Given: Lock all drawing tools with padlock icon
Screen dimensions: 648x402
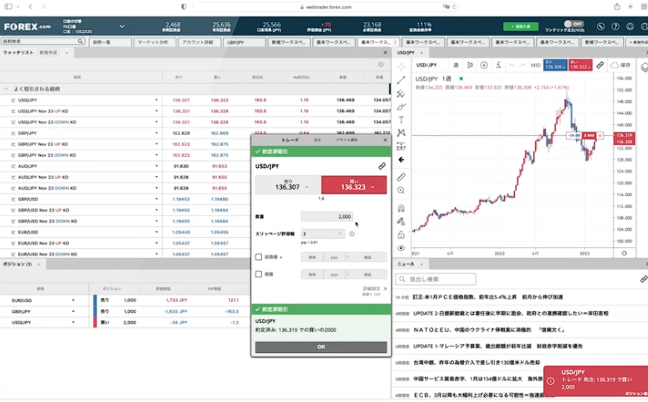Looking at the screenshot, I should (401, 235).
